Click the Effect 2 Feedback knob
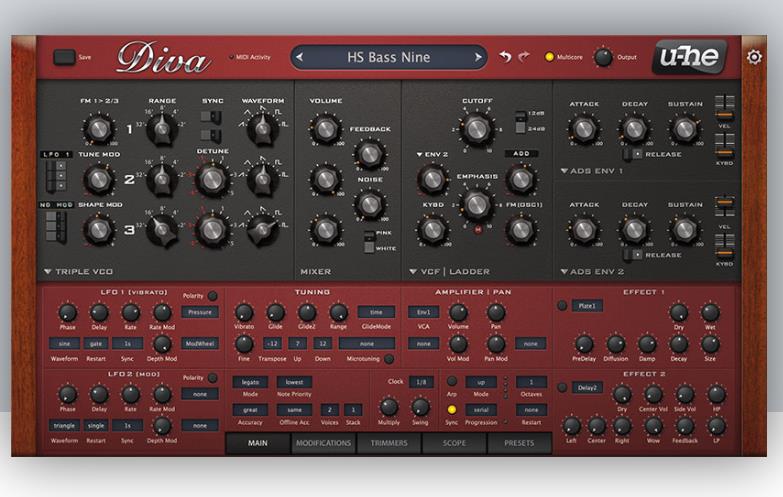Image resolution: width=783 pixels, height=497 pixels. pos(685,426)
